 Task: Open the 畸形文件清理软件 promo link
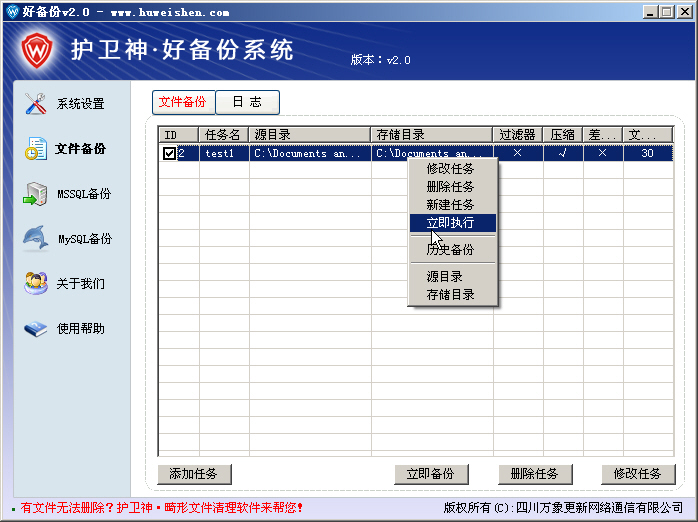point(162,508)
